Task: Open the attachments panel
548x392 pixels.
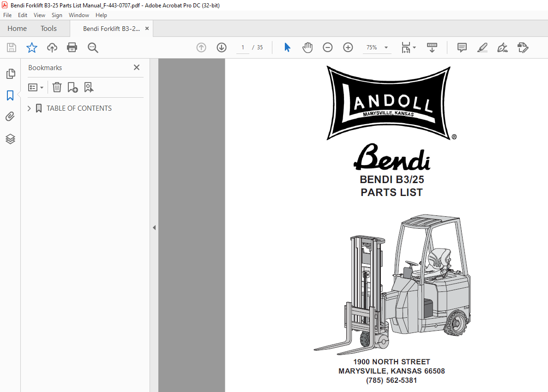Action: pyautogui.click(x=10, y=117)
